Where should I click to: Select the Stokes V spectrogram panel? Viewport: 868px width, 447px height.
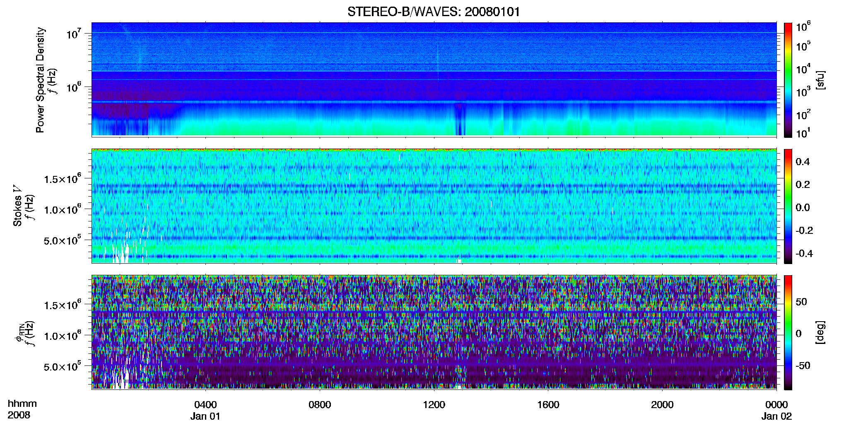click(434, 206)
